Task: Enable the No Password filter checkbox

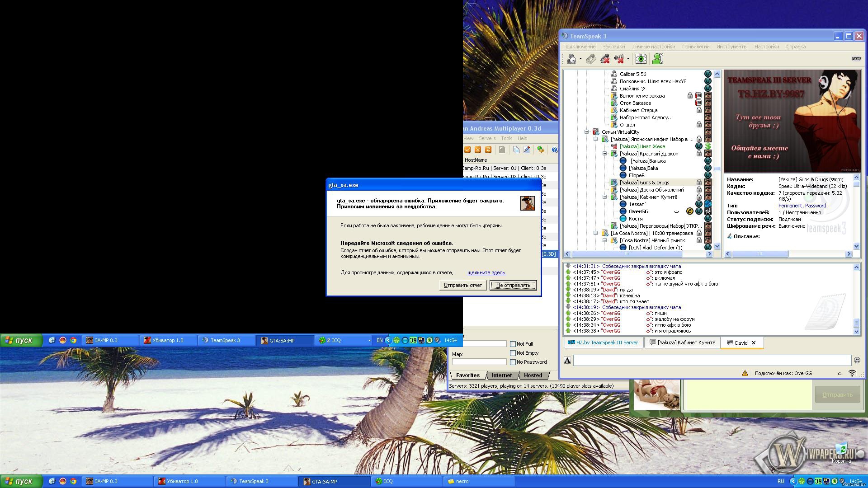Action: [x=513, y=362]
